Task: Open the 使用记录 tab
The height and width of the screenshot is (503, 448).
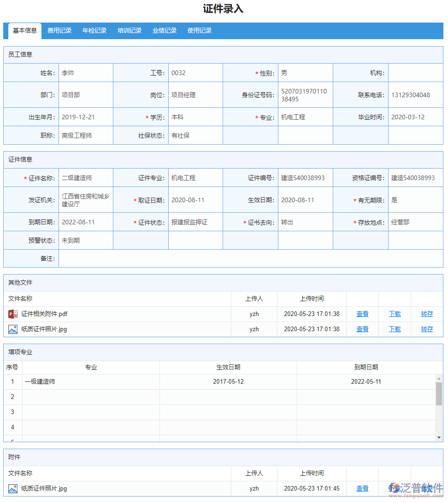Action: (199, 30)
